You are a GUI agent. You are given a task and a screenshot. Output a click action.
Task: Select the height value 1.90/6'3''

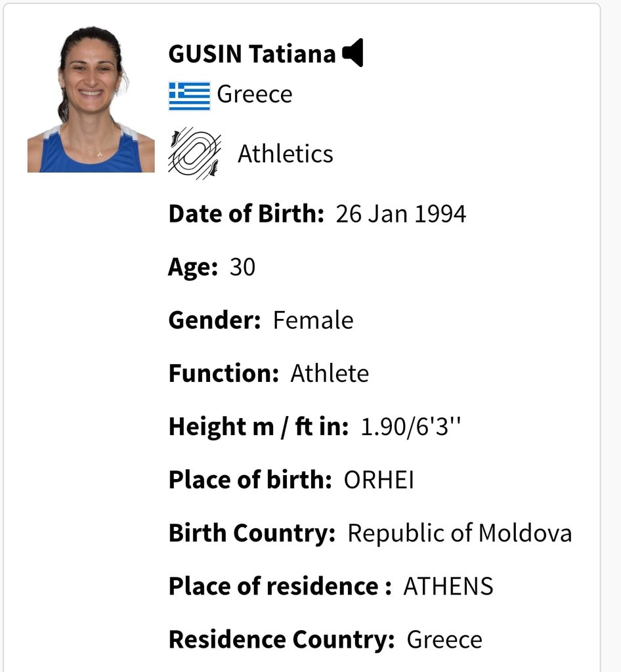click(410, 427)
